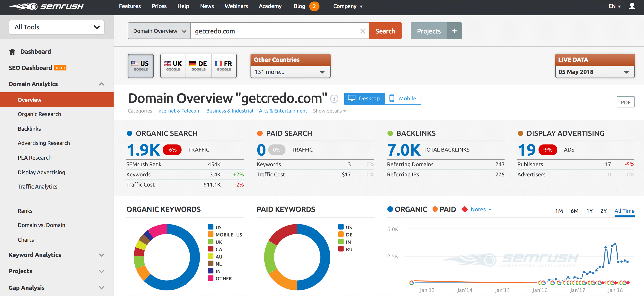Open the Domain Overview search type dropdown
Viewport: 644px width, 296px height.
click(159, 31)
